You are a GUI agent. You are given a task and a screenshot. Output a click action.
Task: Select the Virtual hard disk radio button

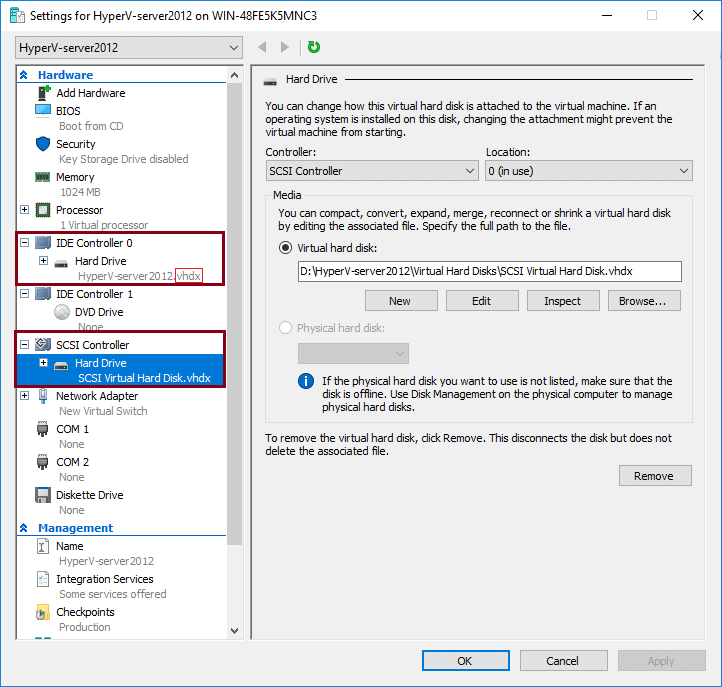click(x=286, y=248)
